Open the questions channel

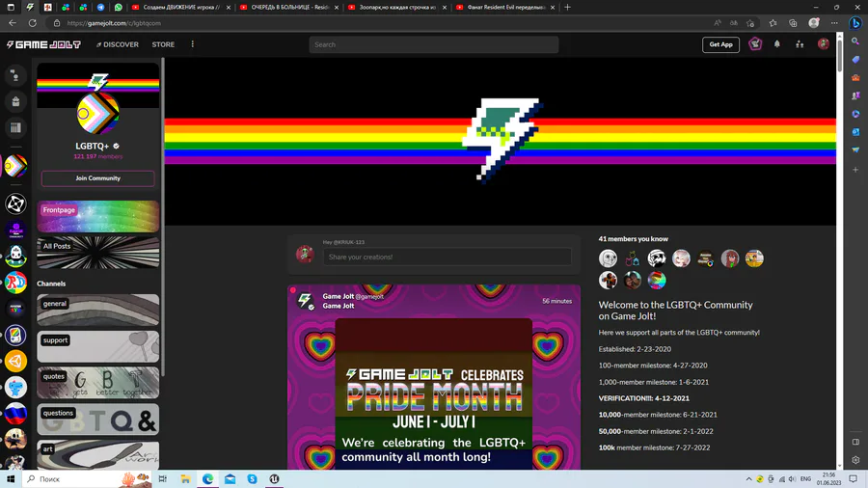tap(98, 420)
